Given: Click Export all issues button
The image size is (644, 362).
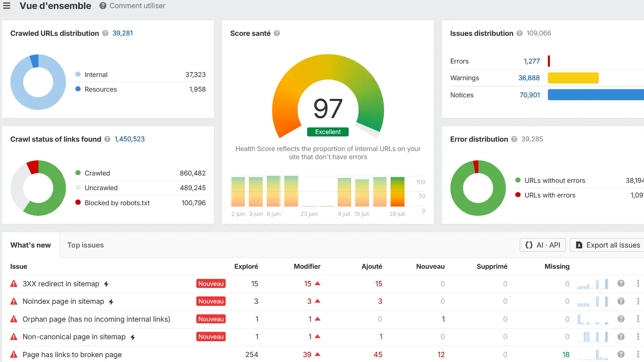Looking at the screenshot, I should coord(607,245).
